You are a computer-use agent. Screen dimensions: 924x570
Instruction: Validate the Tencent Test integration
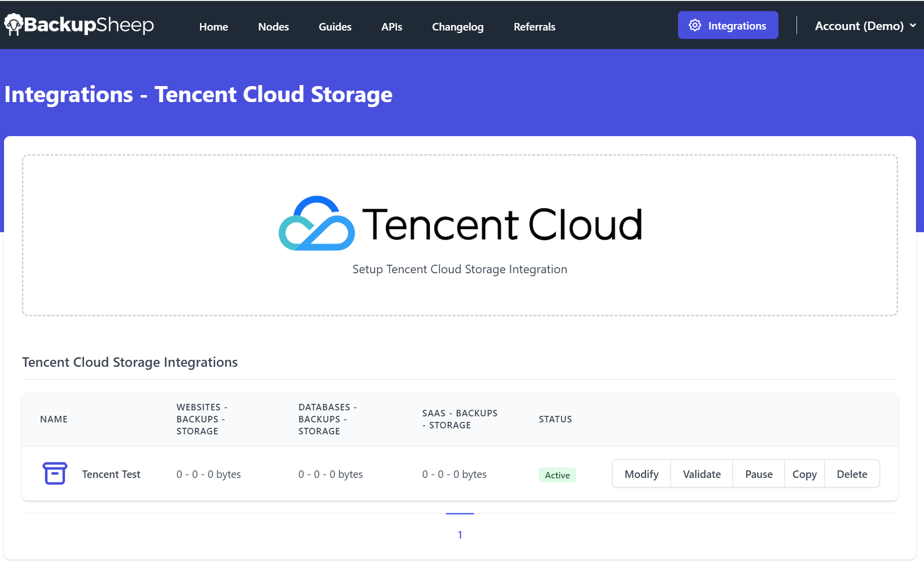tap(701, 474)
